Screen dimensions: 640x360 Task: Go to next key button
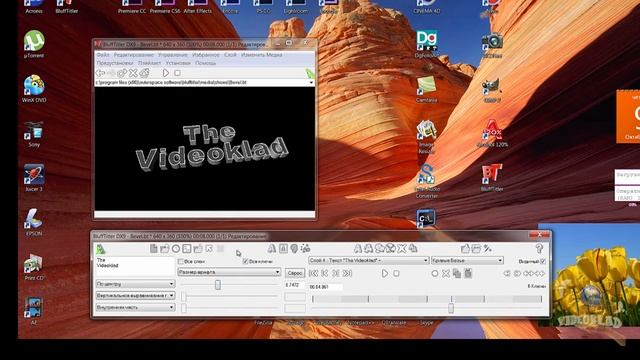click(336, 273)
